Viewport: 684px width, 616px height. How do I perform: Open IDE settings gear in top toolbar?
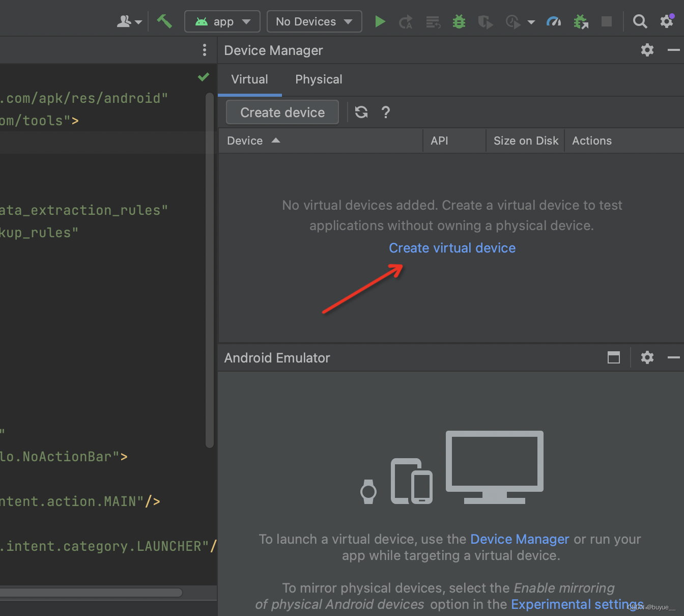point(667,21)
